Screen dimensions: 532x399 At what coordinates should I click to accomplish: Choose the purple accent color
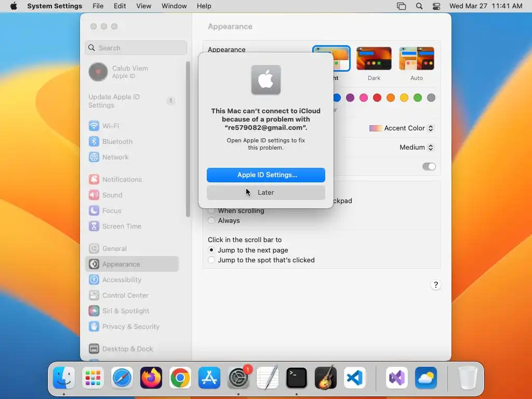point(350,98)
